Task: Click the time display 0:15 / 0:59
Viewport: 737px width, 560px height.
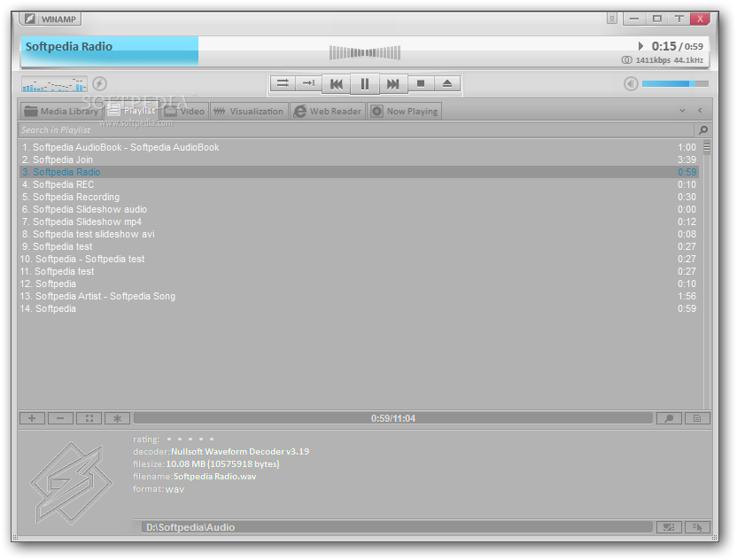Action: tap(678, 46)
